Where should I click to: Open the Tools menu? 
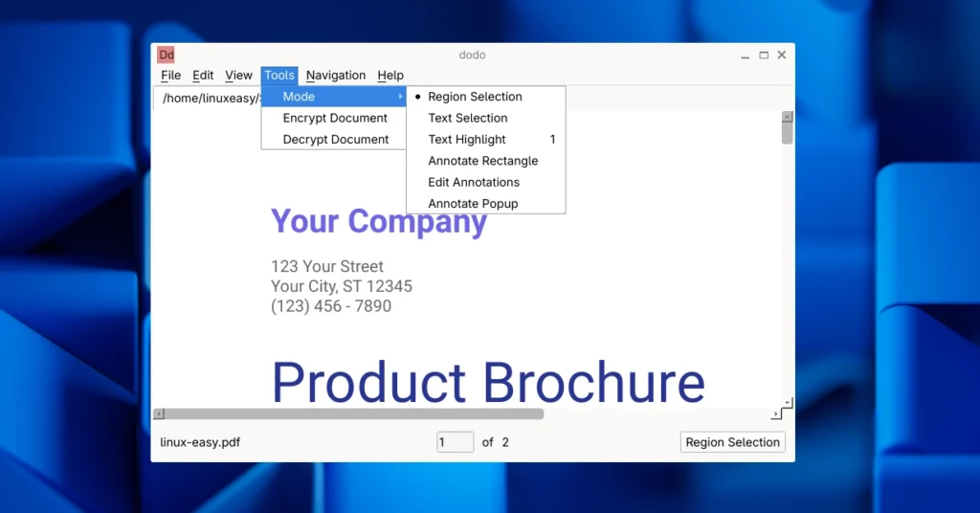click(279, 76)
